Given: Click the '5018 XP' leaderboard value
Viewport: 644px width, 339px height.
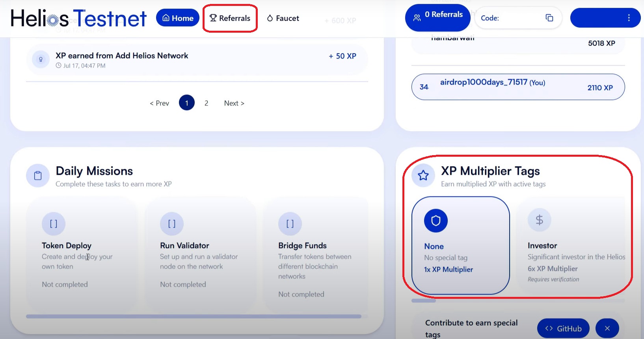Looking at the screenshot, I should click(x=601, y=43).
